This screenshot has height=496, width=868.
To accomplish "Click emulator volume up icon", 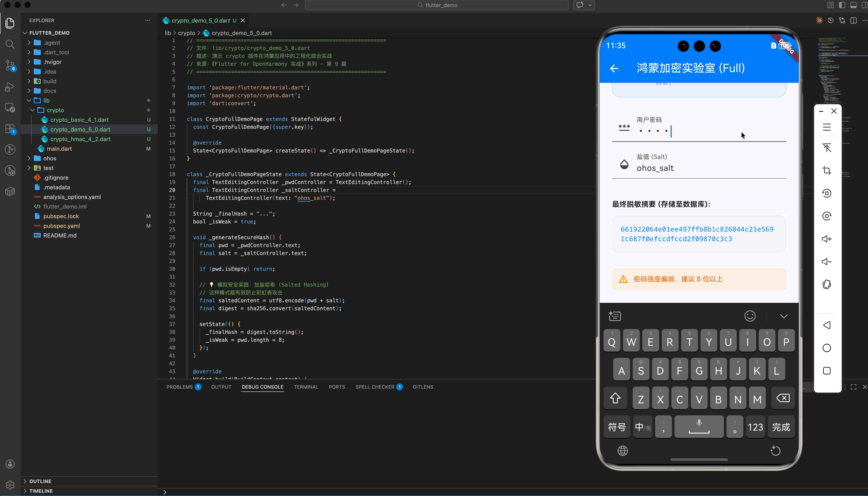I will (x=826, y=239).
